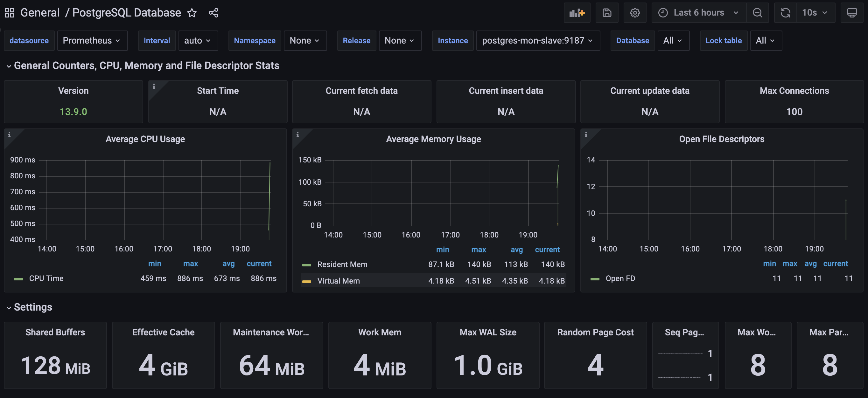Open the Prometheus datasource selector

coord(92,40)
